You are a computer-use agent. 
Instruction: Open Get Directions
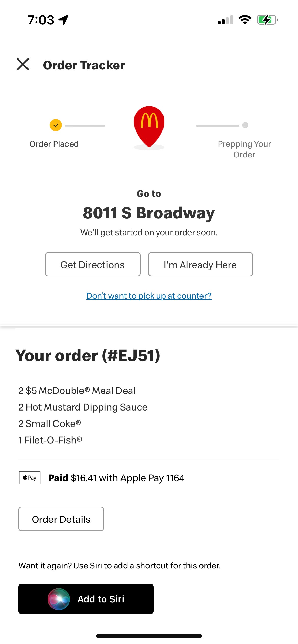tap(93, 264)
